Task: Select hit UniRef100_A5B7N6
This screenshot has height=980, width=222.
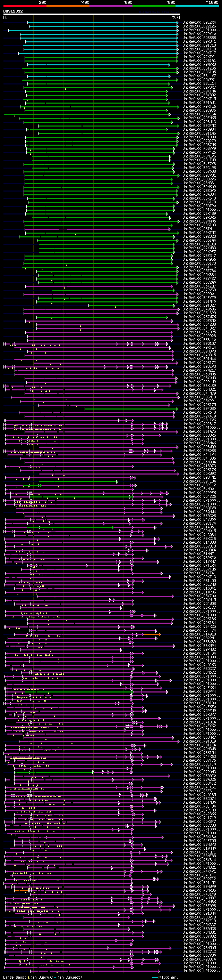Action: pyautogui.click(x=199, y=145)
